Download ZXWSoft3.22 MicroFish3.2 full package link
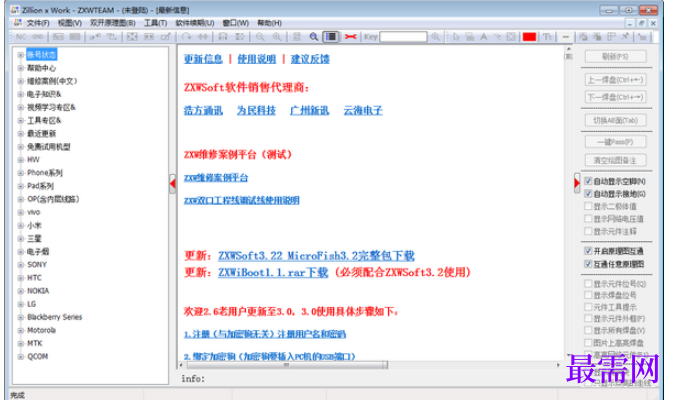Image resolution: width=678 pixels, height=400 pixels. (x=316, y=256)
